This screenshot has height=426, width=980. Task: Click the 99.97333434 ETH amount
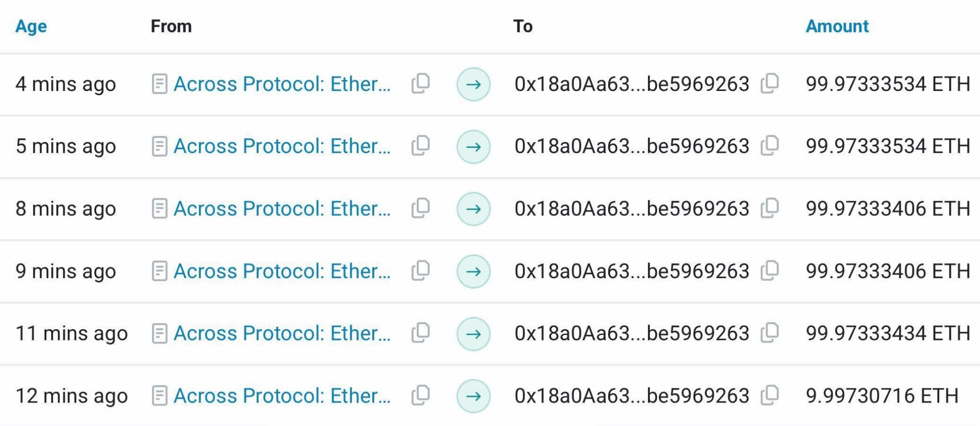888,333
